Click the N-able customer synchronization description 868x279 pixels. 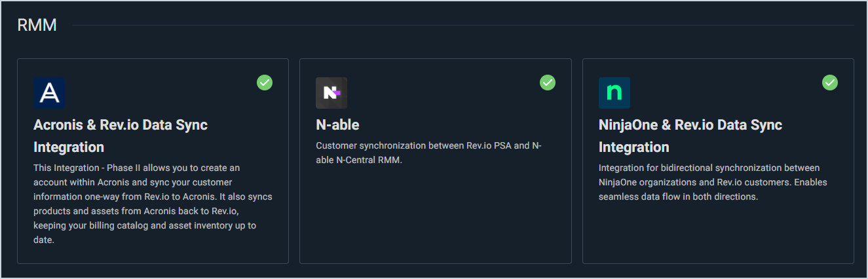[x=428, y=153]
